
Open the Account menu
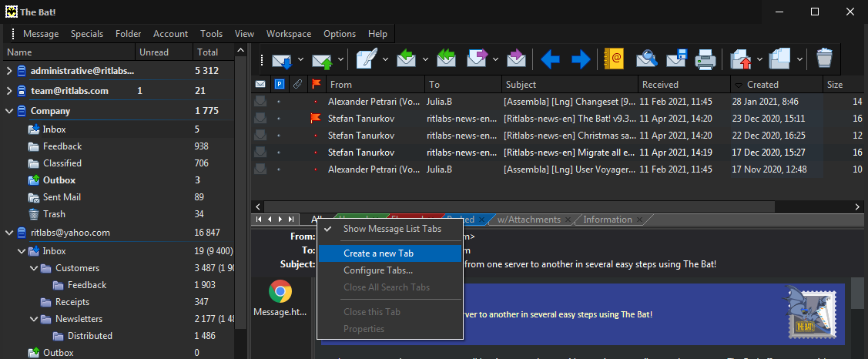pos(170,34)
